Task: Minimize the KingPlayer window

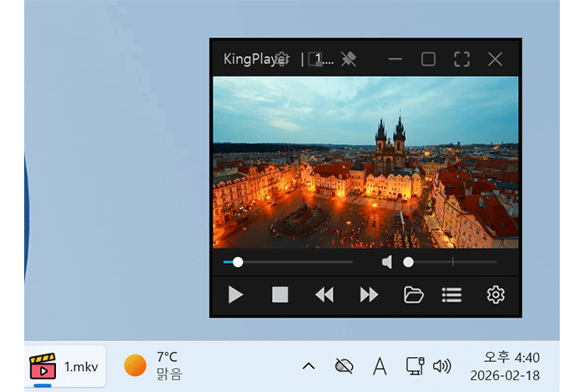Action: (x=395, y=59)
